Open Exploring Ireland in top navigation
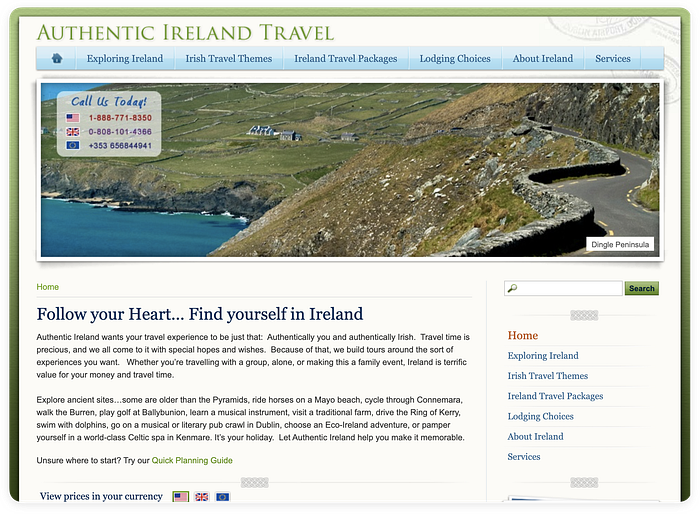This screenshot has height=514, width=700. pos(125,59)
